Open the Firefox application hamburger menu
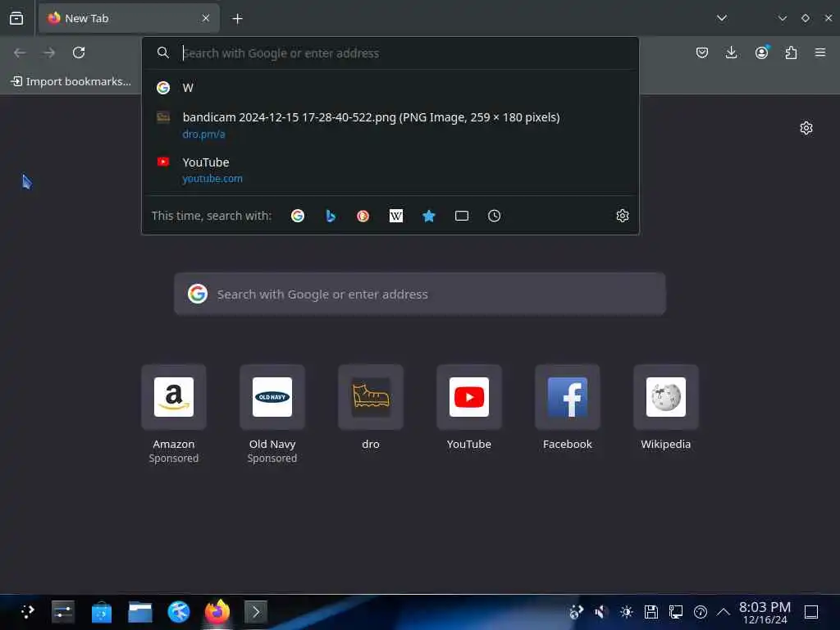The height and width of the screenshot is (630, 840). (x=820, y=52)
